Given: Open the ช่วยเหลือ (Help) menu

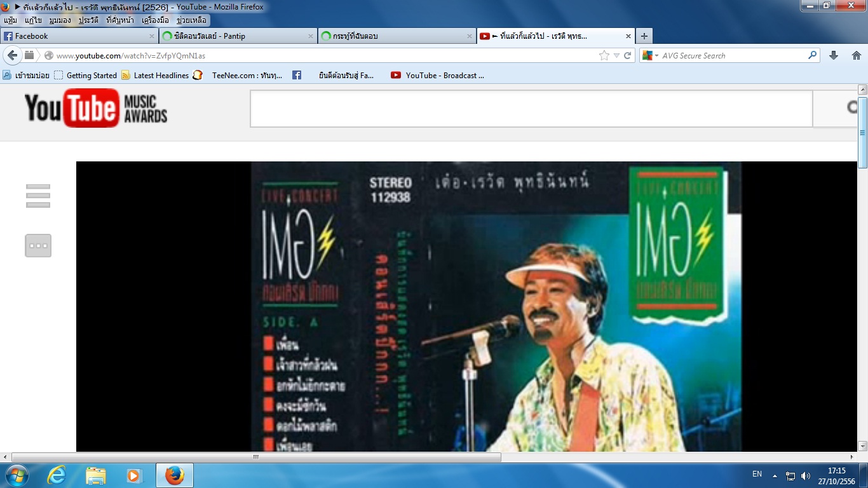Looking at the screenshot, I should (x=192, y=20).
